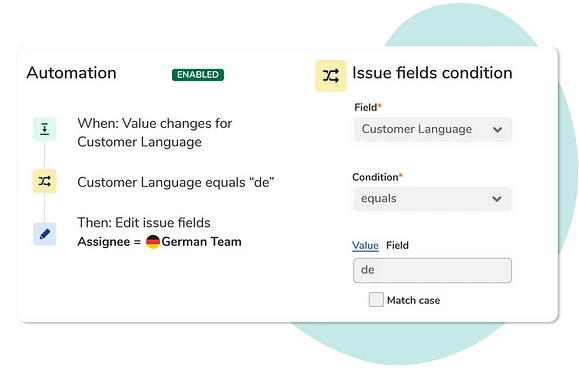Select the When: Value changes for Customer Language step
Image resolution: width=579 pixels, height=368 pixels.
pos(155,133)
